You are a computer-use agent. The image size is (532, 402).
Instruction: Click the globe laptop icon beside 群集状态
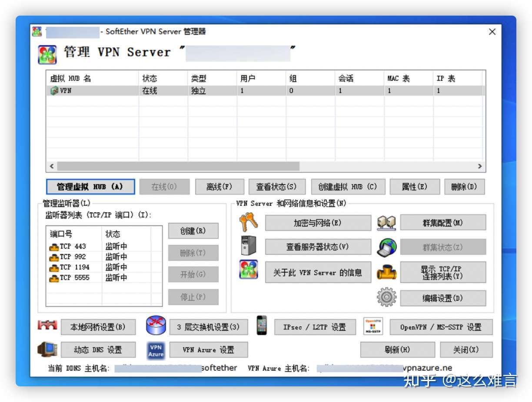click(x=387, y=247)
